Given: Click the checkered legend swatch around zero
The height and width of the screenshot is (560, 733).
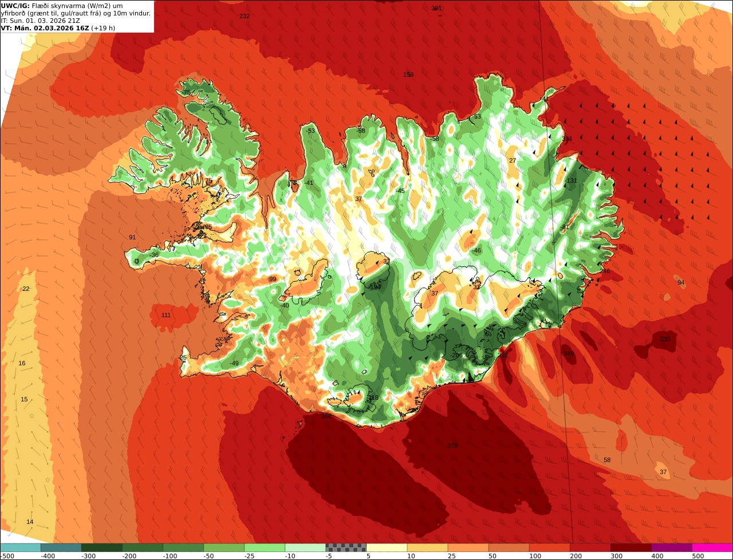Looking at the screenshot, I should (346, 547).
